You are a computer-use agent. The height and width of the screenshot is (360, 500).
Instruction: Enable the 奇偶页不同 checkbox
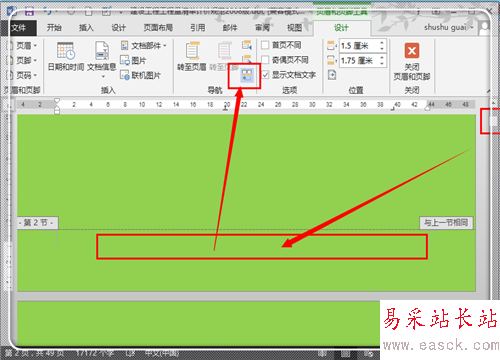[265, 60]
